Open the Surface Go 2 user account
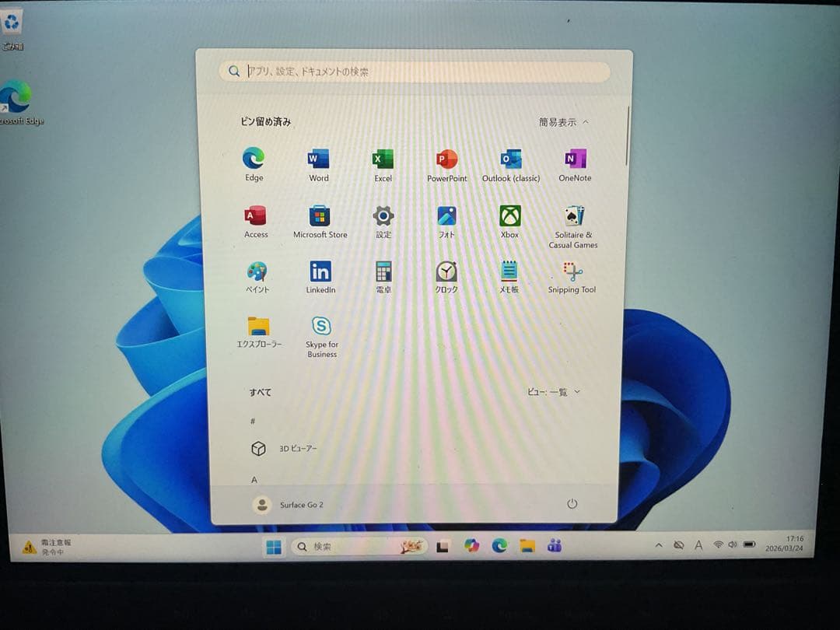Viewport: 840px width, 630px height. pos(289,505)
